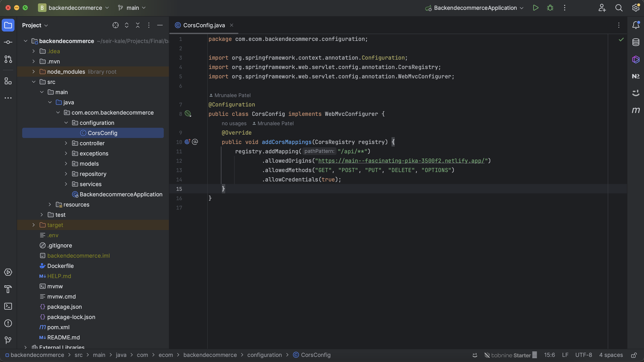Start debugging with the bug icon
Screen dimensions: 644x362
click(x=550, y=8)
